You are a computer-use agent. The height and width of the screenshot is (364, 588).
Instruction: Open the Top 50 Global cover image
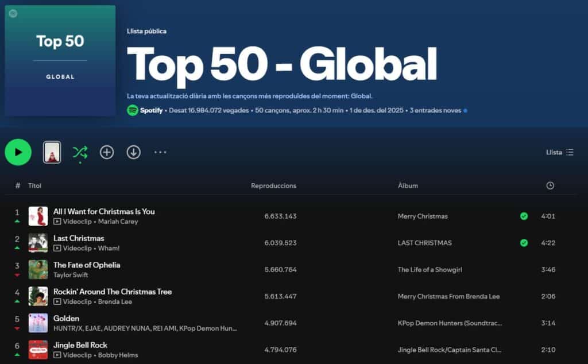click(x=60, y=60)
